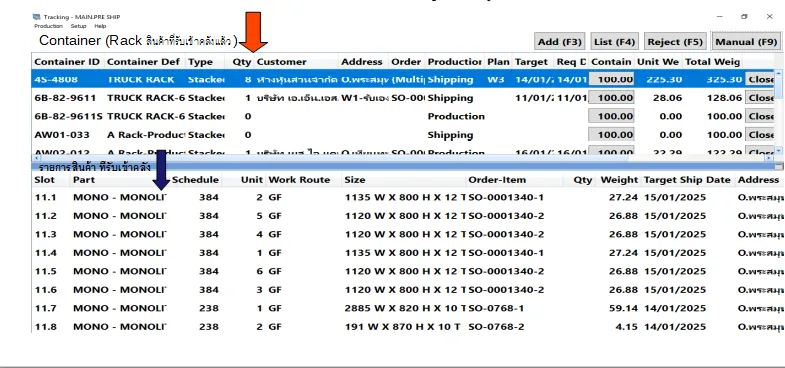
Task: Click the Production status in 6B-82-9611S row
Action: 456,117
